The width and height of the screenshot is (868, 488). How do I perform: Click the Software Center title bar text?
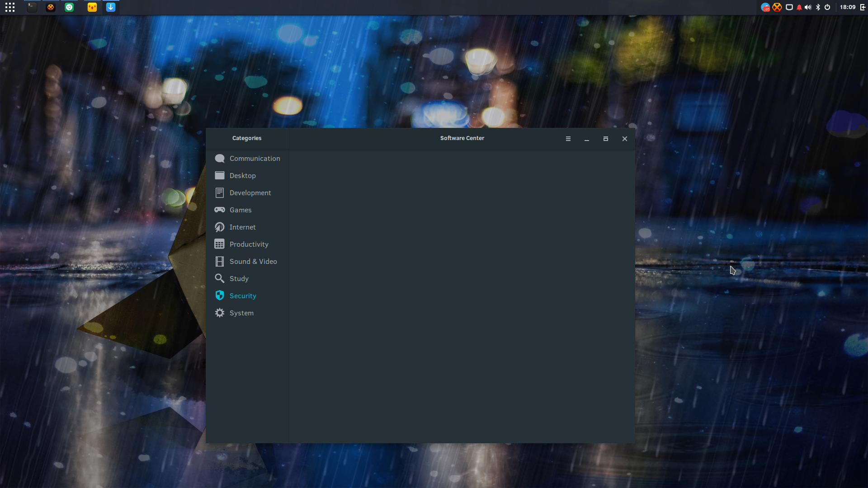[462, 138]
